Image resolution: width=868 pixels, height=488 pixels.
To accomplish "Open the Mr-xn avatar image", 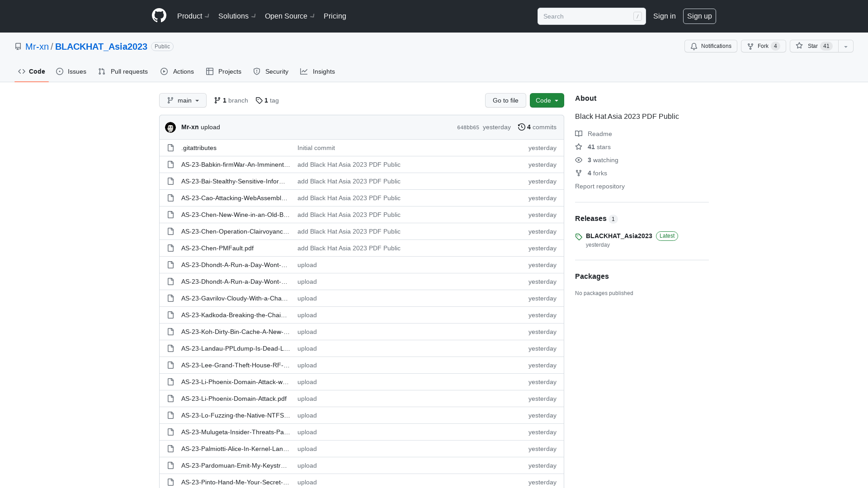I will click(x=170, y=127).
